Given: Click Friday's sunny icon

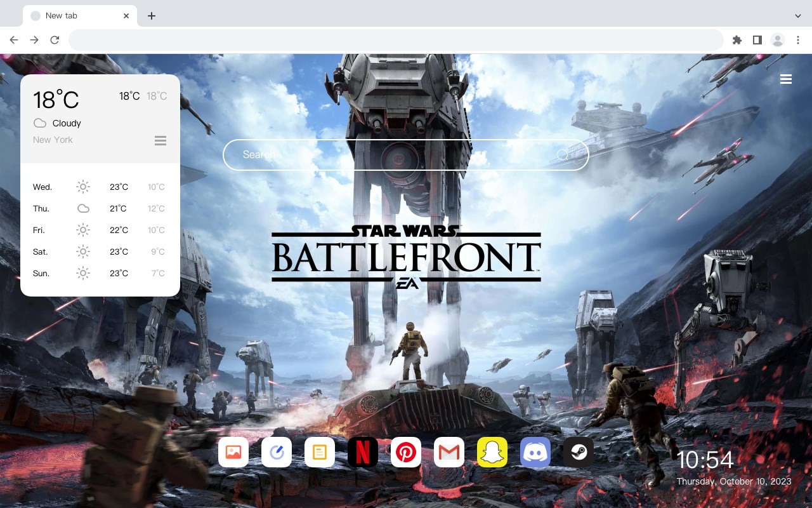Looking at the screenshot, I should click(x=83, y=230).
